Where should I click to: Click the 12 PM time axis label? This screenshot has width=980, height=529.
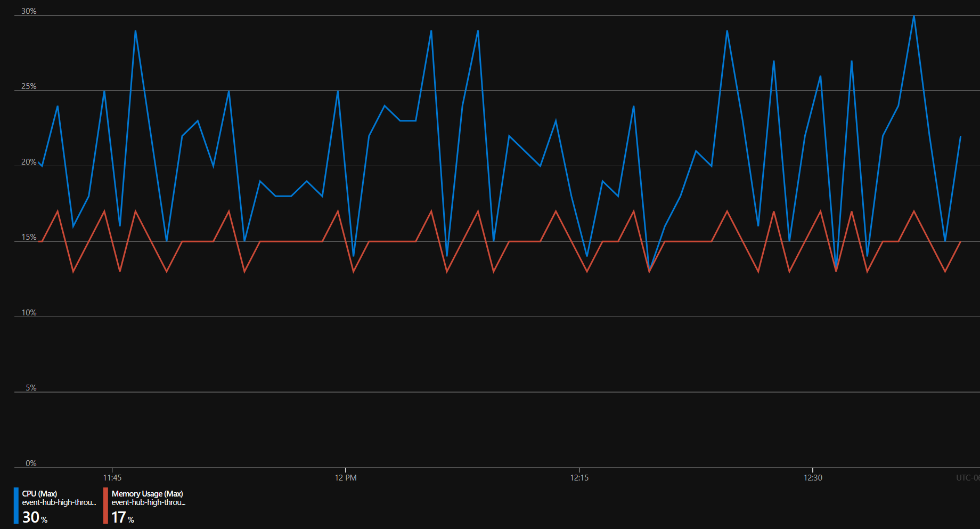coord(346,478)
